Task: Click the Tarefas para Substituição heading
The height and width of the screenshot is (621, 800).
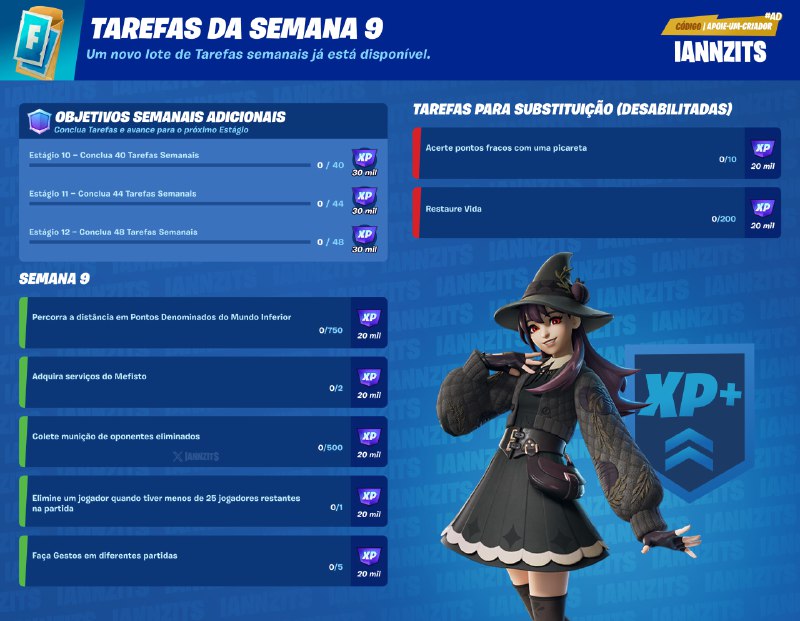Action: (x=572, y=109)
